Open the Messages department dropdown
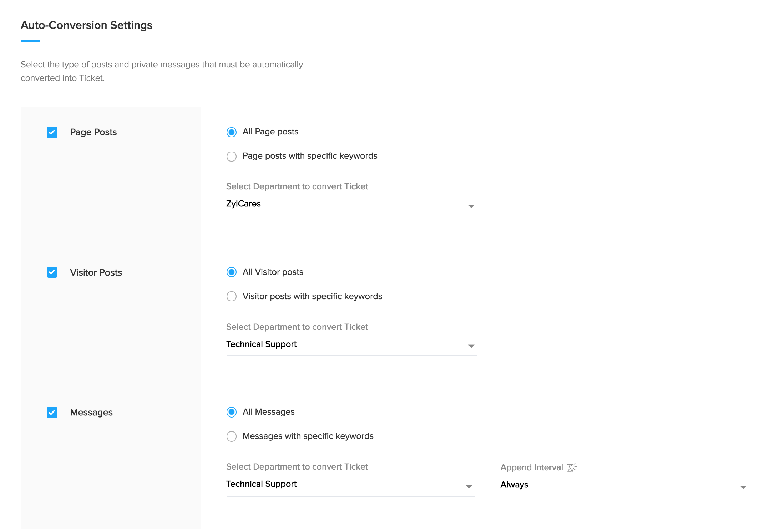The height and width of the screenshot is (532, 780). pyautogui.click(x=350, y=485)
